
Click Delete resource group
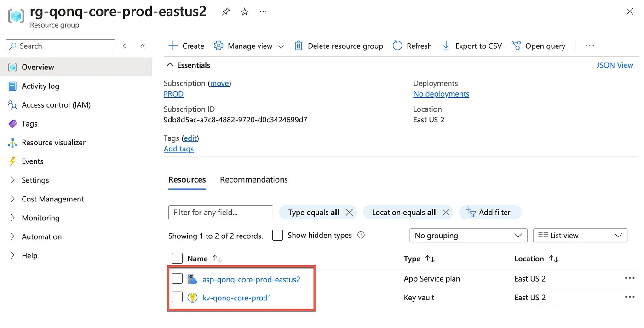[x=339, y=46]
